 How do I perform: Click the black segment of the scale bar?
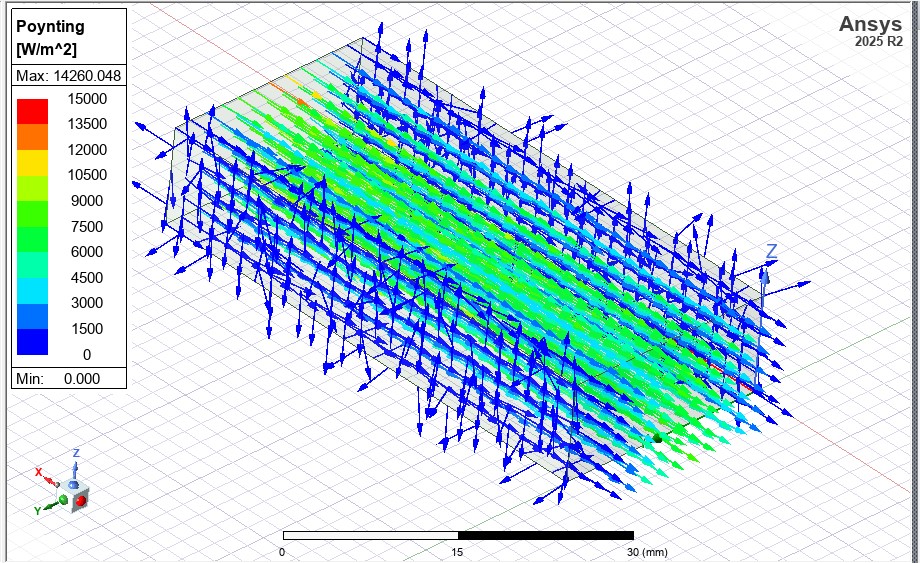click(545, 536)
